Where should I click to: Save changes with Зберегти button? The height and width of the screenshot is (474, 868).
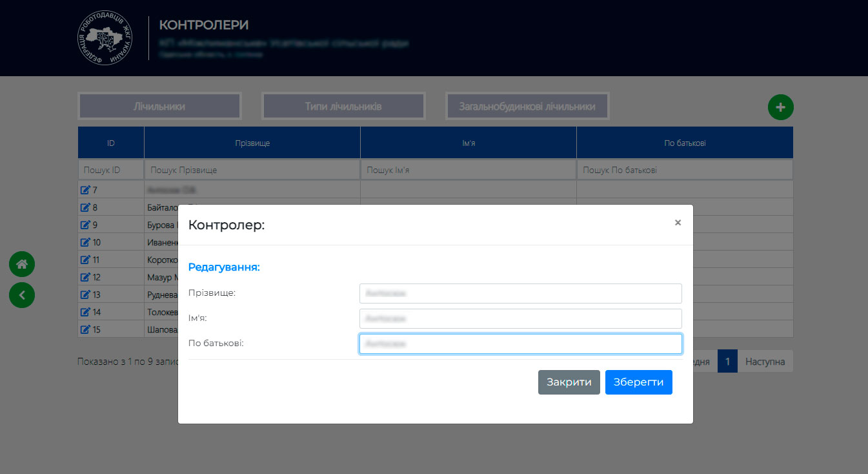point(638,382)
